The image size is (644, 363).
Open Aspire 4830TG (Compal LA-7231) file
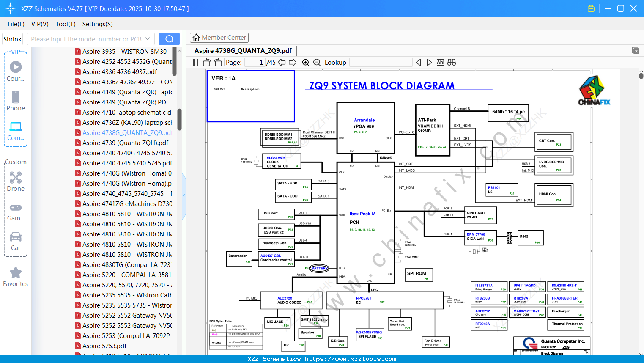pyautogui.click(x=127, y=264)
